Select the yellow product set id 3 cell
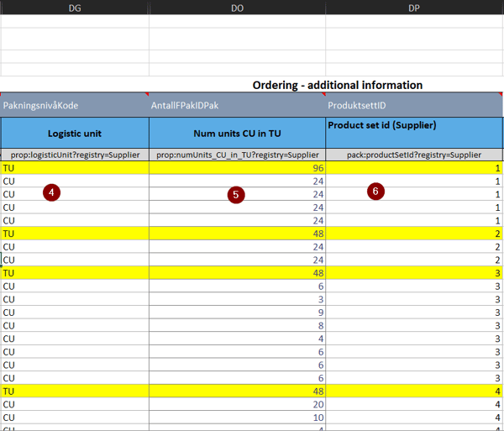Image resolution: width=504 pixels, height=431 pixels. [414, 273]
